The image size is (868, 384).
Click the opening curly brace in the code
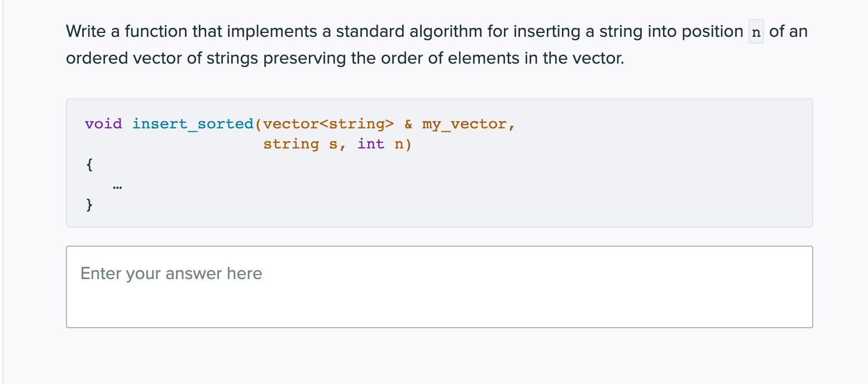coord(88,164)
